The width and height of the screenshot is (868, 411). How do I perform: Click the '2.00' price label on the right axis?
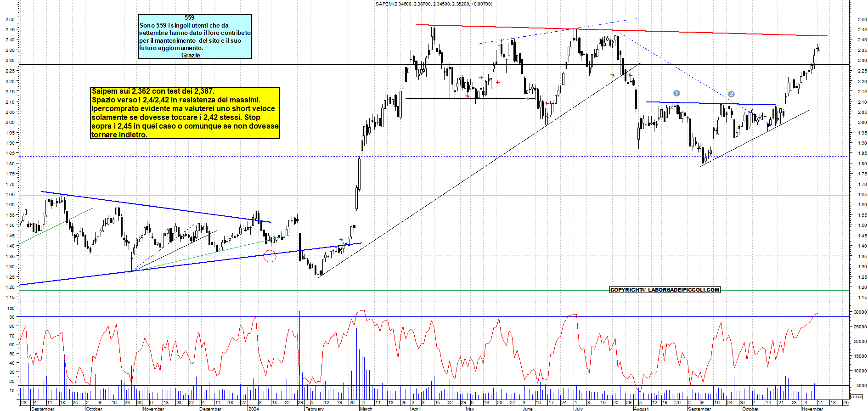(x=862, y=123)
